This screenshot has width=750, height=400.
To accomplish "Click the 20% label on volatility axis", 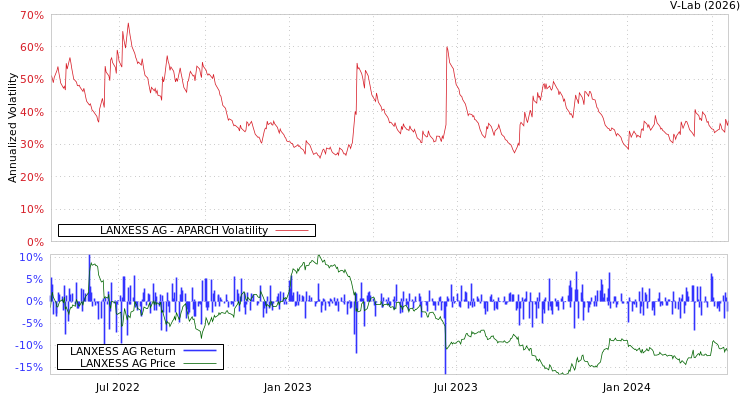I will (31, 178).
